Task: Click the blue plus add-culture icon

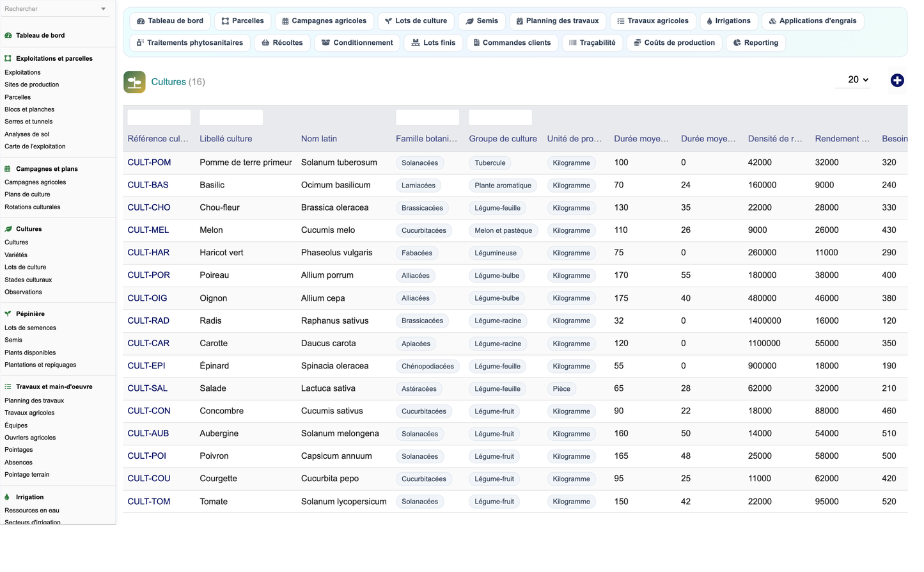Action: [897, 81]
